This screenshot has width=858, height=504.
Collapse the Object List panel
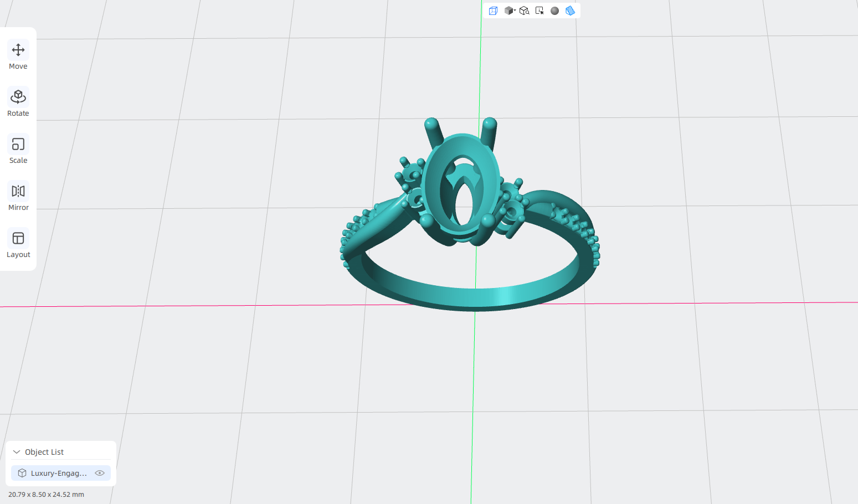point(17,452)
